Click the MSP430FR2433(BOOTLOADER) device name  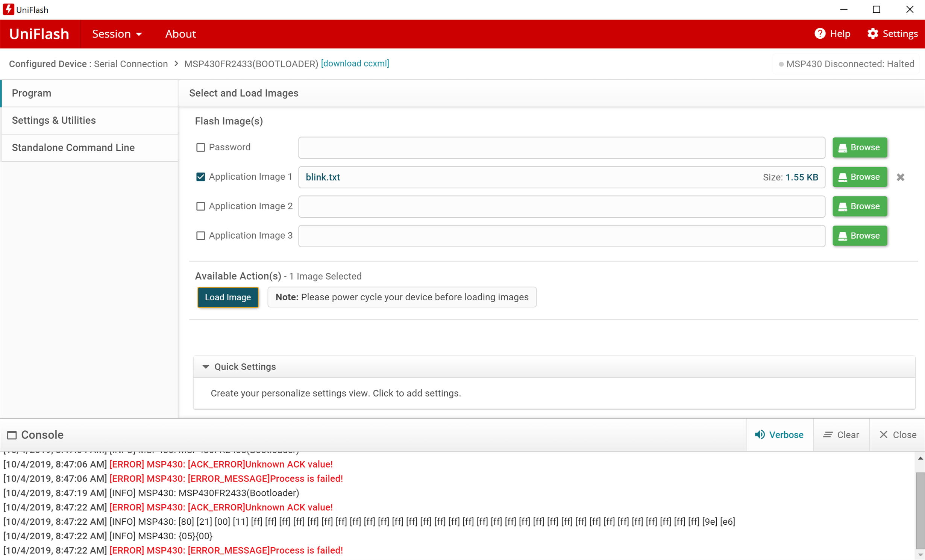(251, 64)
